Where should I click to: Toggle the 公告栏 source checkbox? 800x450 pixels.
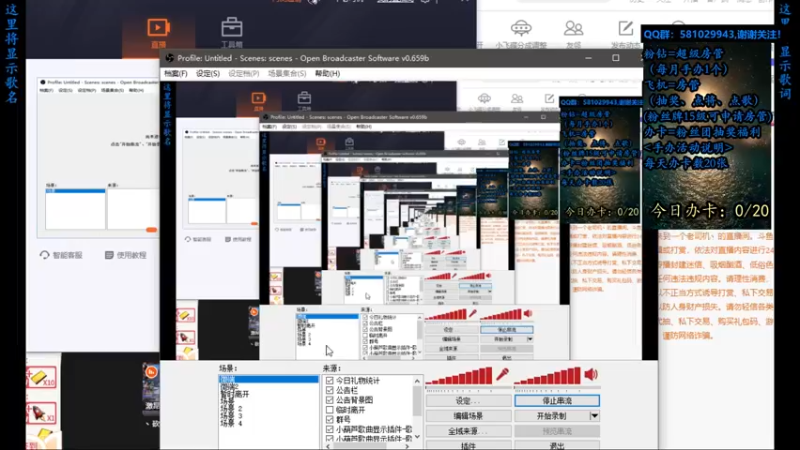(330, 390)
